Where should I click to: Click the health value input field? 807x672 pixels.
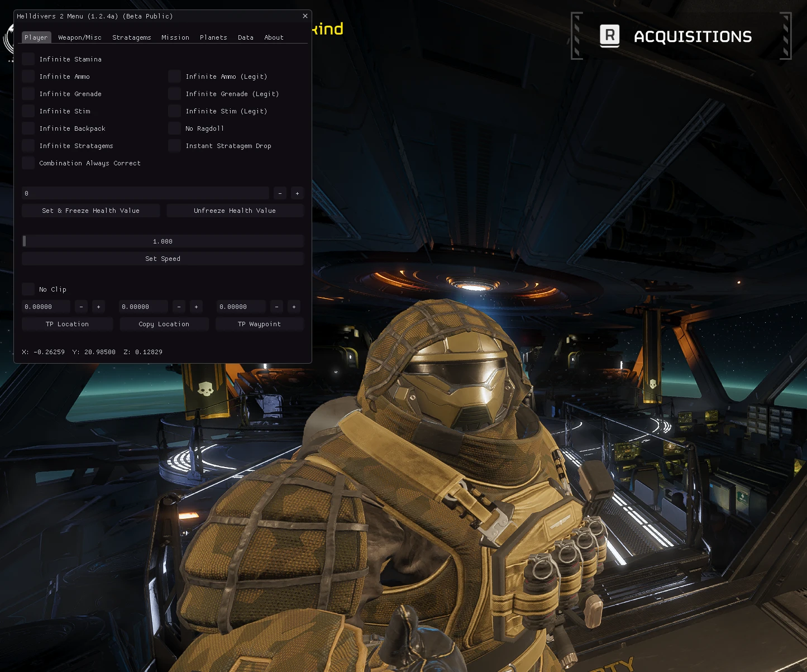(x=145, y=193)
